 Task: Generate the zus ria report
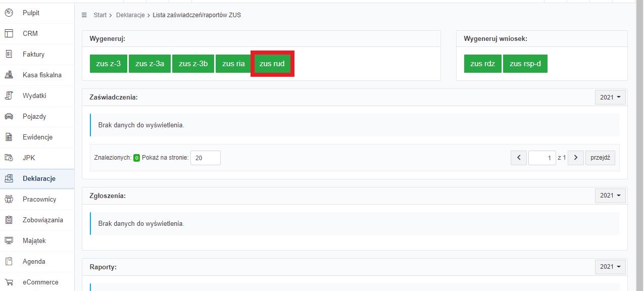(233, 64)
